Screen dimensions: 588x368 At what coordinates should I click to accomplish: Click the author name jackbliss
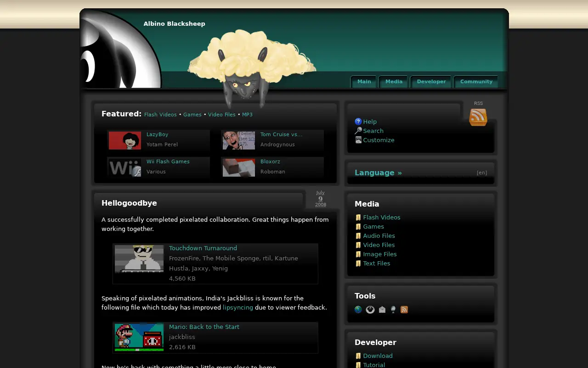point(182,337)
